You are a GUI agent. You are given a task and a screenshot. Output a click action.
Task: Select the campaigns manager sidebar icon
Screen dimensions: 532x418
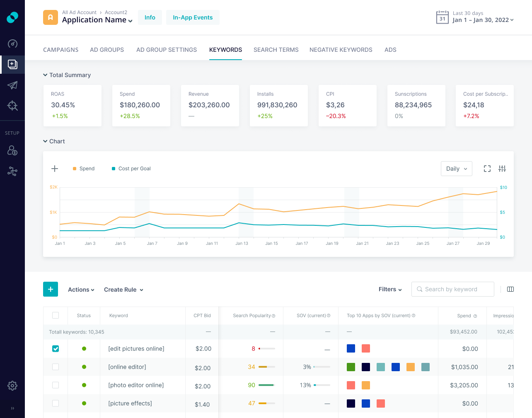click(12, 65)
